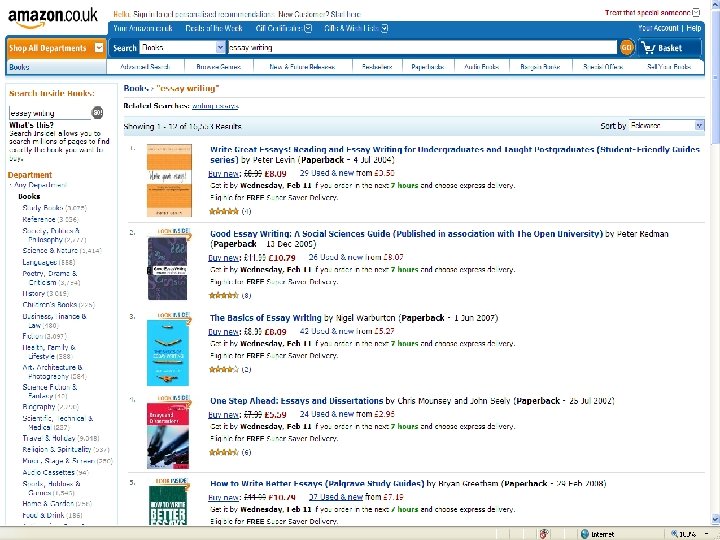Open the Sort by dropdown

[666, 125]
